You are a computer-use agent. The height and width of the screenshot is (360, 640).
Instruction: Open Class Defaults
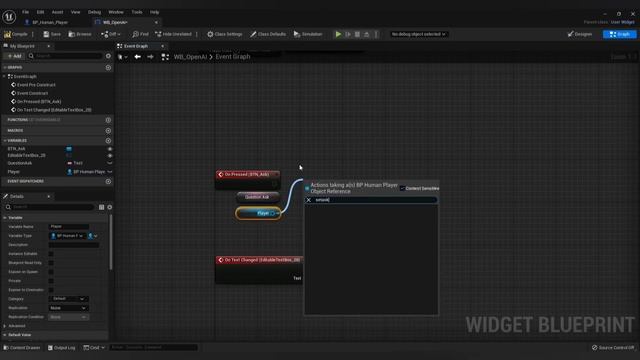pos(268,34)
